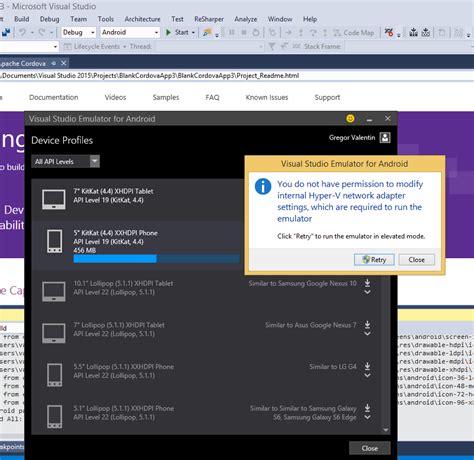474x460 pixels.
Task: Download the 5.5" Lollipop XXHDPI Phone profile
Action: point(367,366)
